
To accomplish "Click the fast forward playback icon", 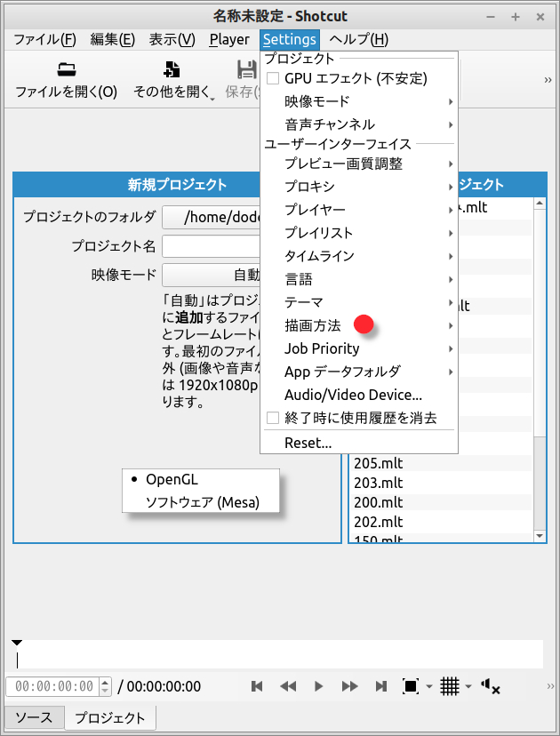I will click(350, 686).
